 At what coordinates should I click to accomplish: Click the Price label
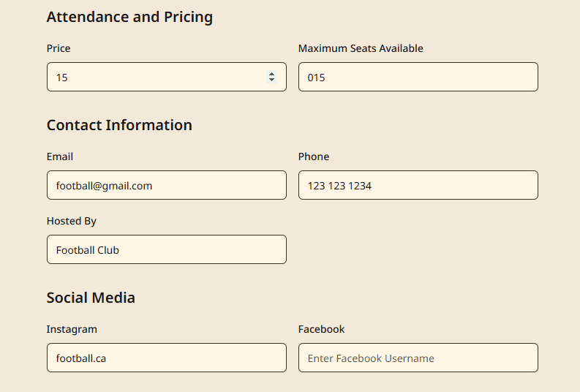pos(59,48)
